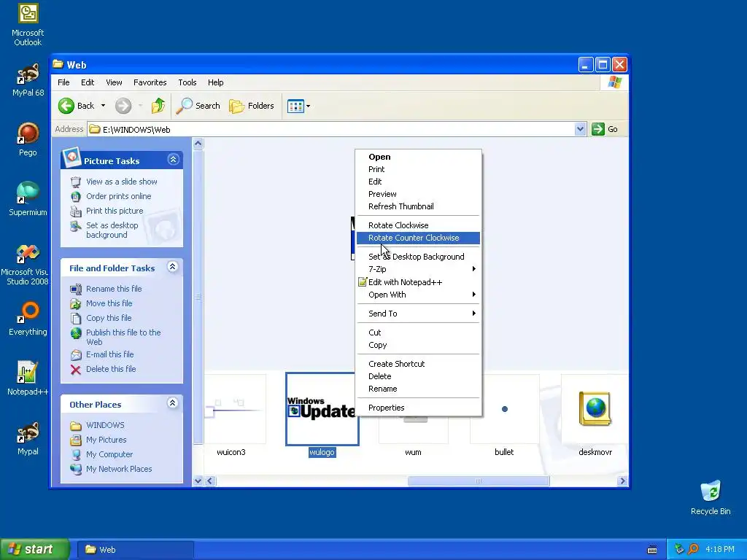Choose Open in the context menu
Screen dimensions: 747x560
point(418,157)
